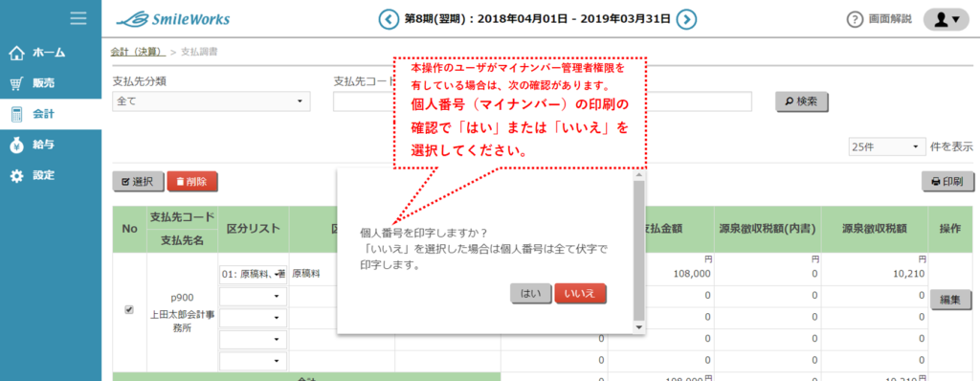Open 画面解説 help icon
Screen dimensions: 980x381
(855, 19)
